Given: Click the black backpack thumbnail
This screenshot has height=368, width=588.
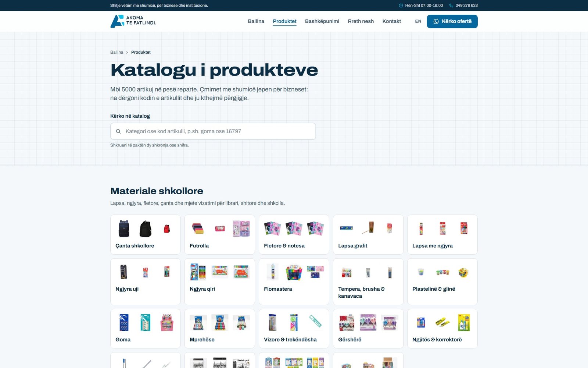Looking at the screenshot, I should pyautogui.click(x=146, y=229).
